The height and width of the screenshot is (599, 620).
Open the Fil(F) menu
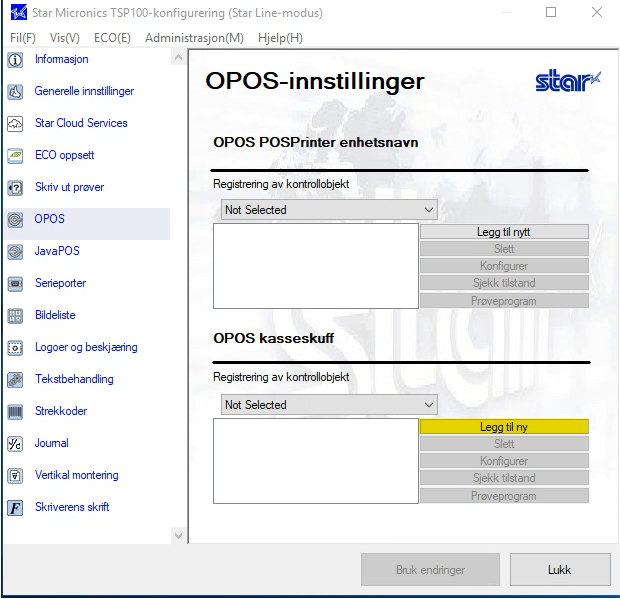coord(23,38)
